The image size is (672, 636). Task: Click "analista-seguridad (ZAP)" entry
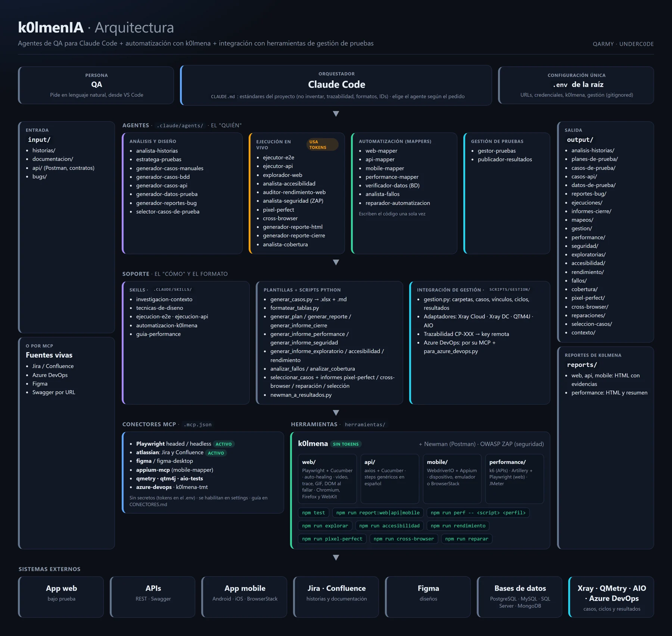coord(293,201)
